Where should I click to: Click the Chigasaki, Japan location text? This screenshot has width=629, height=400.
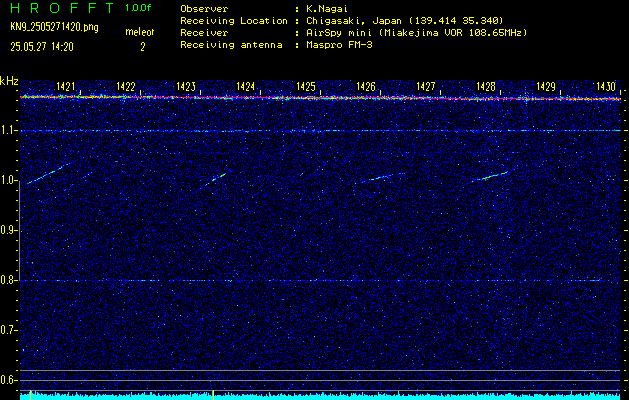point(404,21)
